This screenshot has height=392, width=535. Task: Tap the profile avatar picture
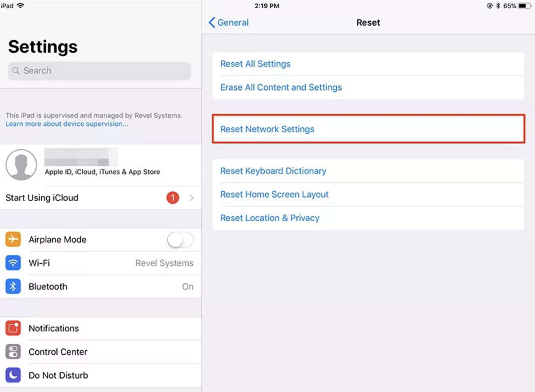pyautogui.click(x=21, y=165)
